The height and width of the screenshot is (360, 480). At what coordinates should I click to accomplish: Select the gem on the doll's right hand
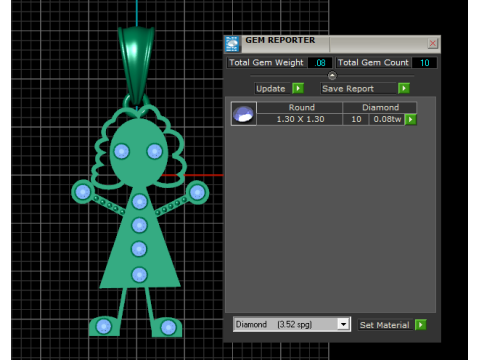(x=197, y=192)
